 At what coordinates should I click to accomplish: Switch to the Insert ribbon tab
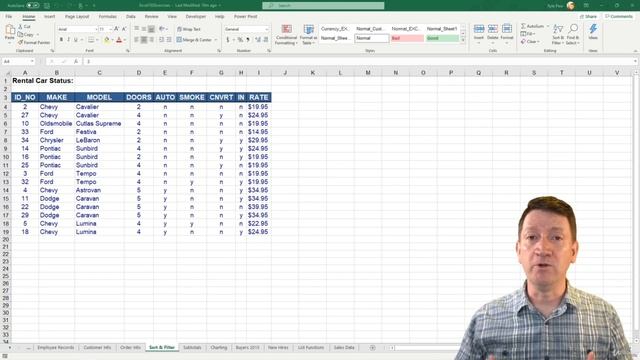(49, 17)
